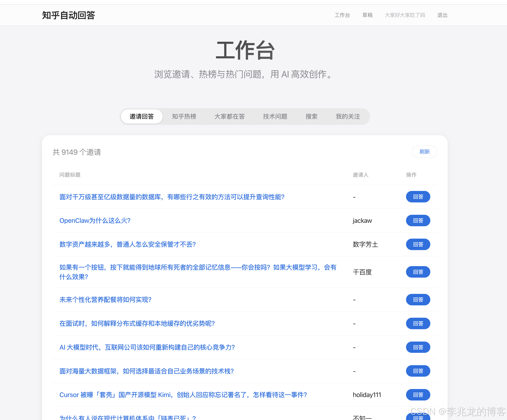Open the 大家好大家吃了吗 account menu

405,15
